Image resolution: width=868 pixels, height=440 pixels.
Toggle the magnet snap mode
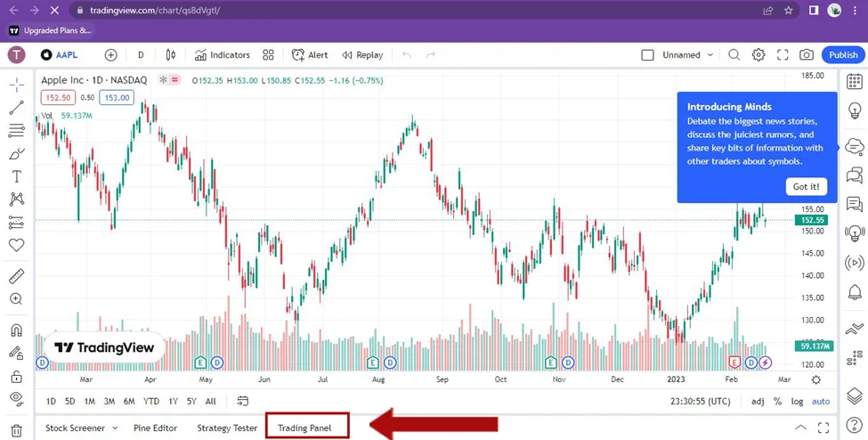pos(17,330)
